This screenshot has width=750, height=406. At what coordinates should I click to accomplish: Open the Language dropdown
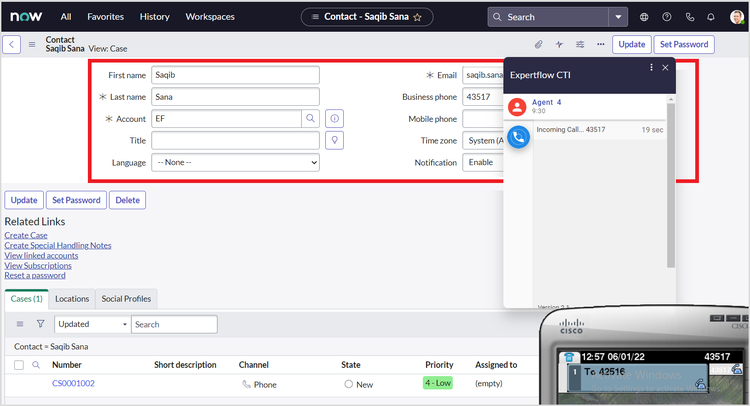pos(235,162)
